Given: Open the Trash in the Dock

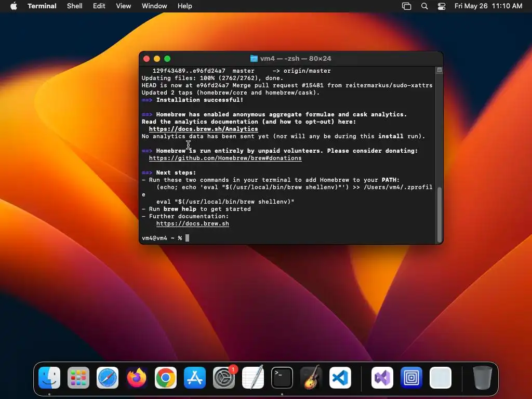Looking at the screenshot, I should click(x=483, y=377).
